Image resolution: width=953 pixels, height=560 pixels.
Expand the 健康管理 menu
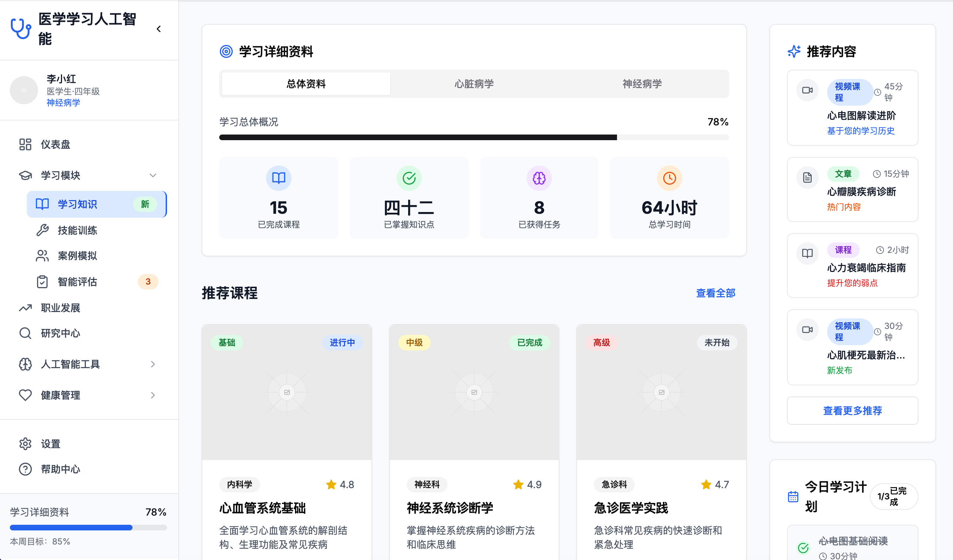(x=153, y=395)
